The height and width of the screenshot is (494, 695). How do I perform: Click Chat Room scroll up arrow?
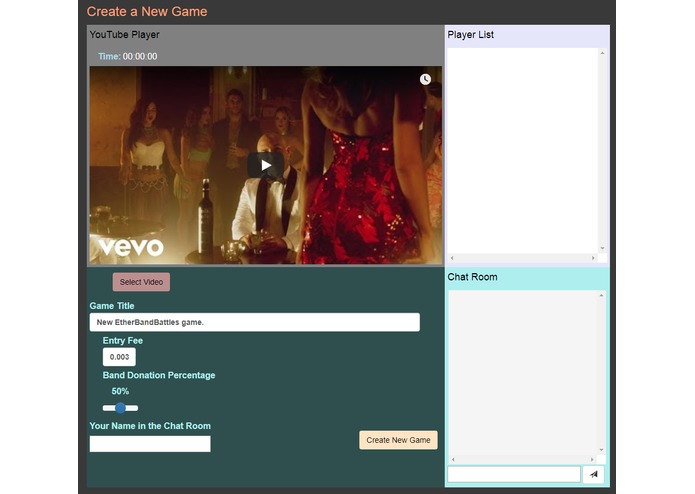point(601,296)
